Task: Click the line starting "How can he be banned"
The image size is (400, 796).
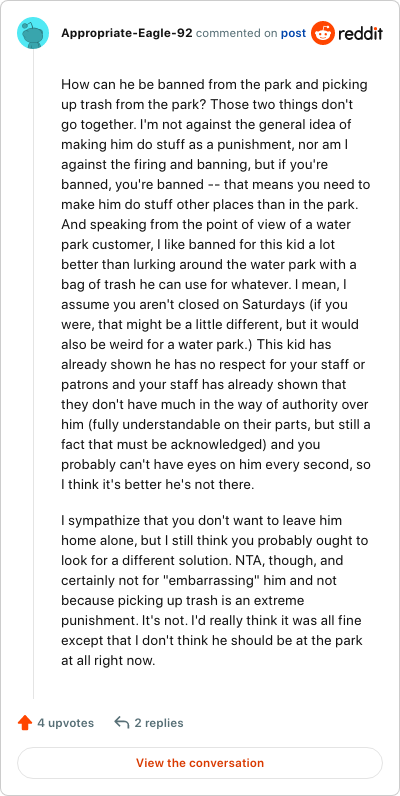Action: (x=212, y=84)
